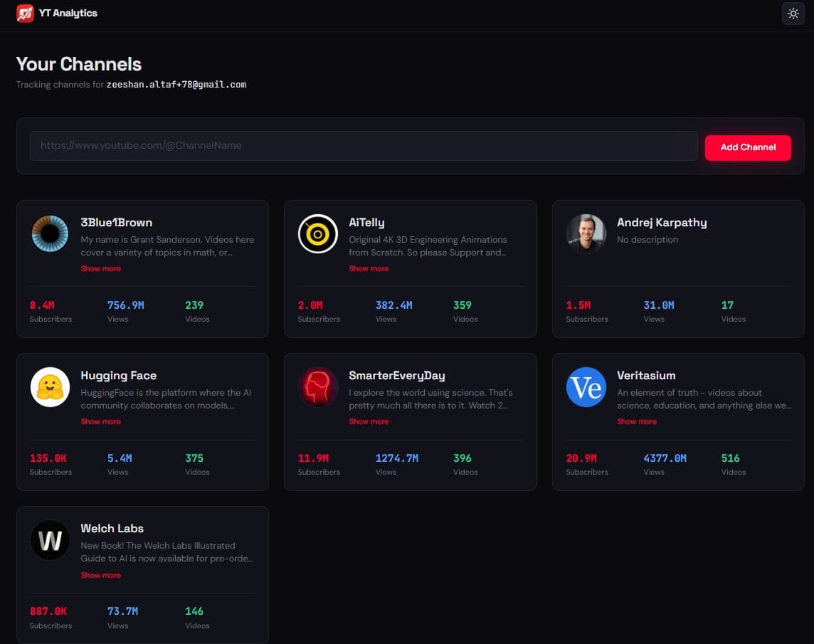
Task: Click Andrej Karpathy's 1.5M subscribers value
Action: (x=578, y=305)
